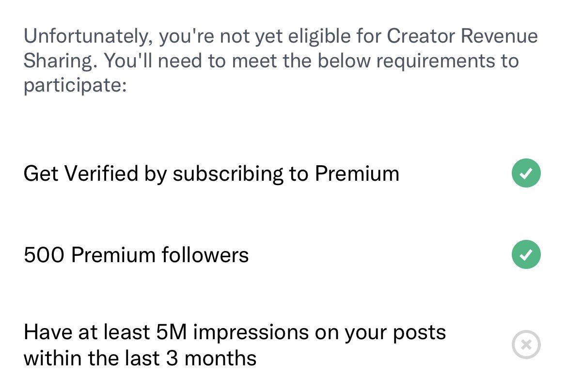
Task: Click the gray X circle for 5M impressions
Action: coord(526,344)
